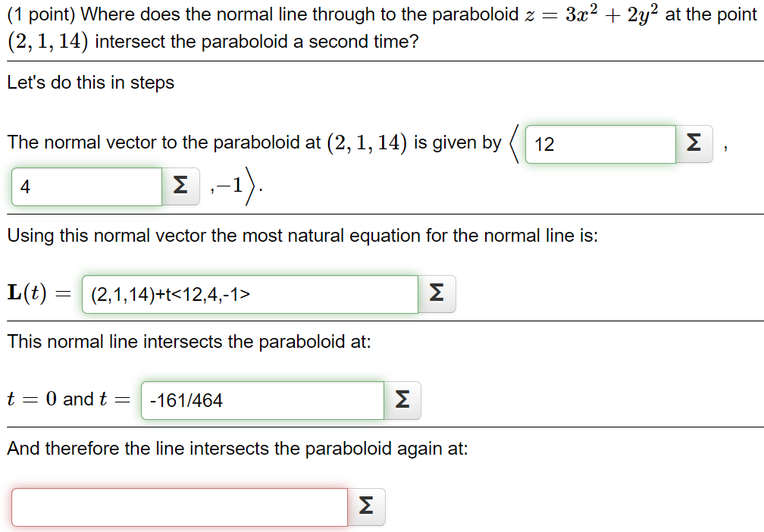
Task: Click inside the field showing 4
Action: click(x=86, y=185)
